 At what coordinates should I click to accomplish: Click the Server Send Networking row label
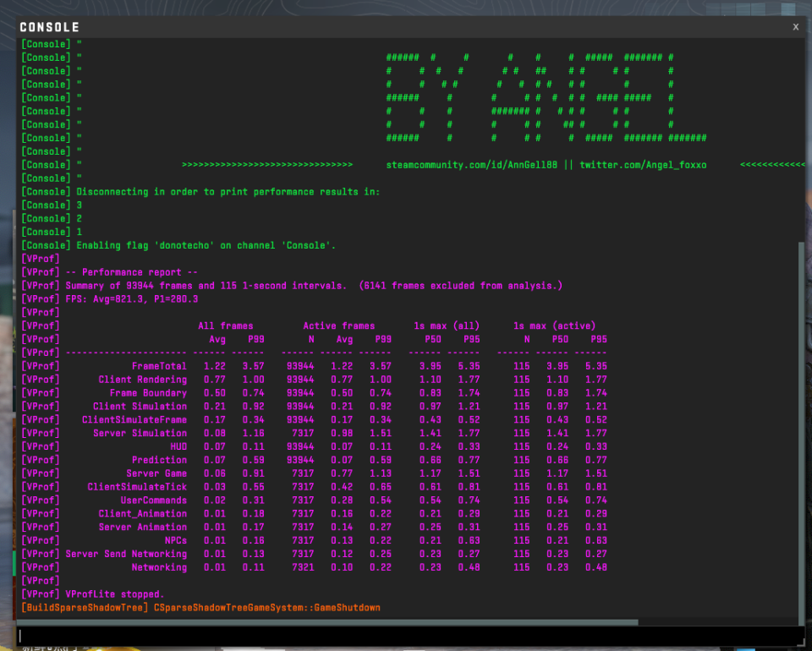pos(126,554)
